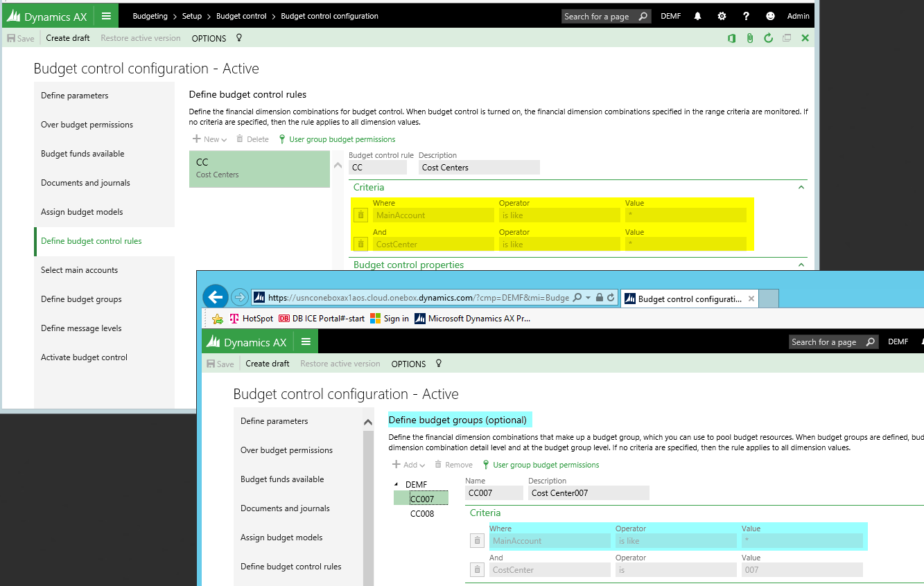Click the help question mark icon
The image size is (924, 586).
click(x=746, y=16)
